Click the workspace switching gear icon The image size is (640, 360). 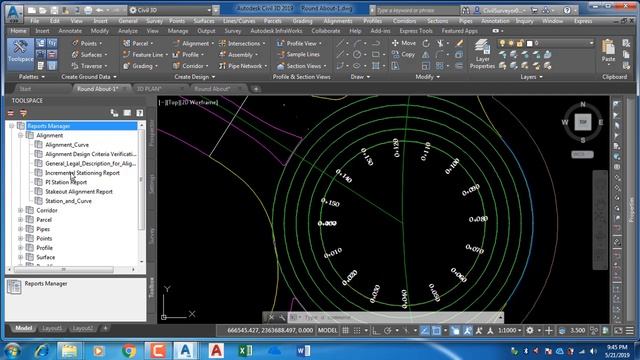click(x=530, y=330)
